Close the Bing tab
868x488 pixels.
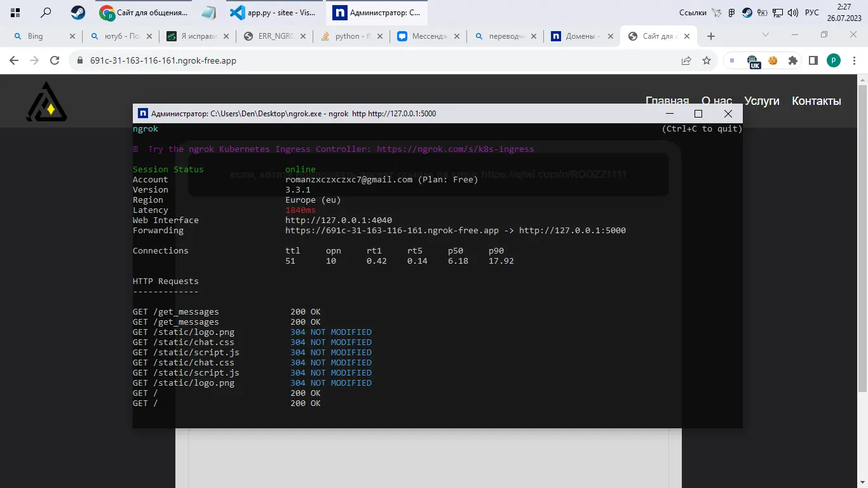72,36
